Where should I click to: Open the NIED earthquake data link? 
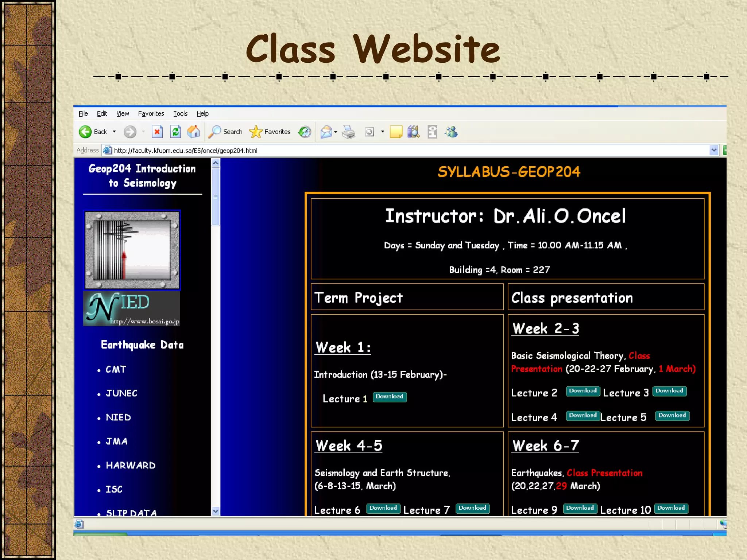pyautogui.click(x=118, y=417)
